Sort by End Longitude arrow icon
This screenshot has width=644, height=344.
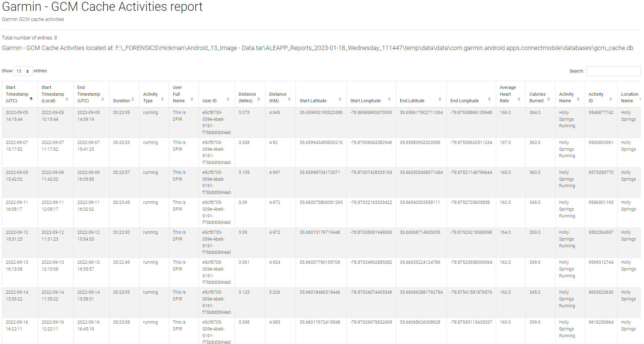pyautogui.click(x=489, y=99)
